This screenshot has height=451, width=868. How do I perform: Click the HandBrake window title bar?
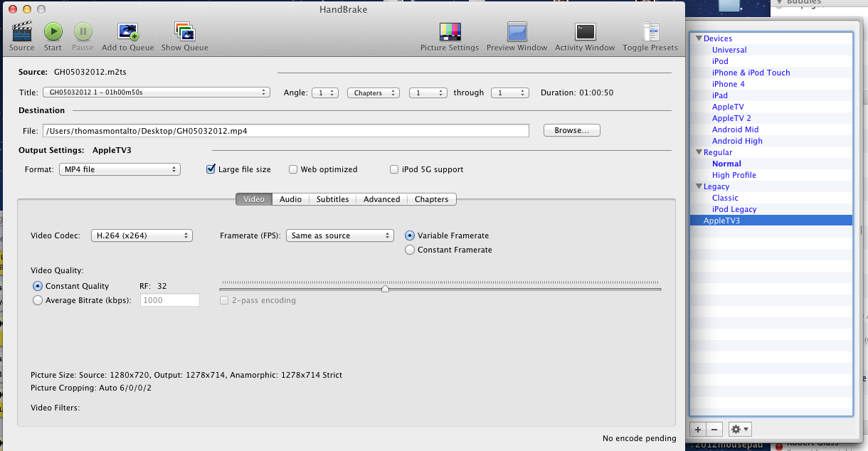click(342, 9)
